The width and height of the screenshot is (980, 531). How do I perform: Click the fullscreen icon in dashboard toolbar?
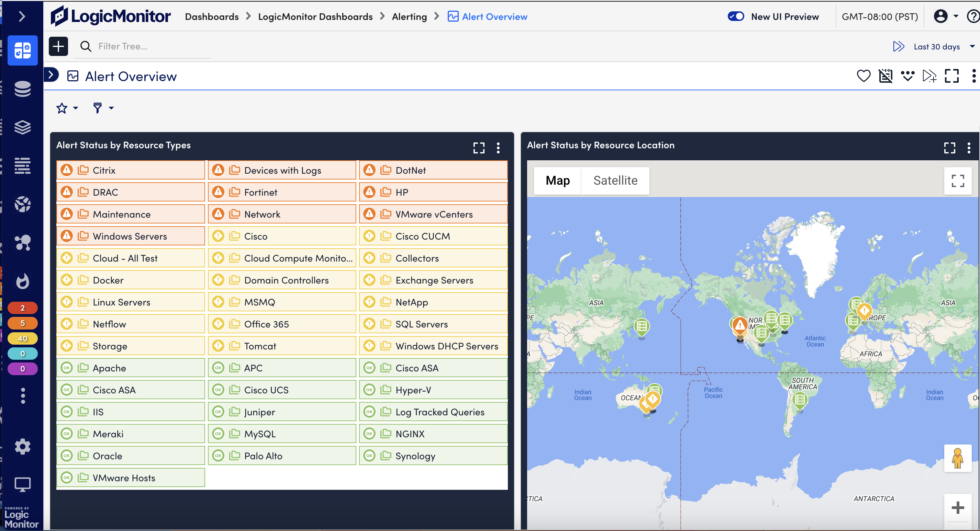[951, 76]
